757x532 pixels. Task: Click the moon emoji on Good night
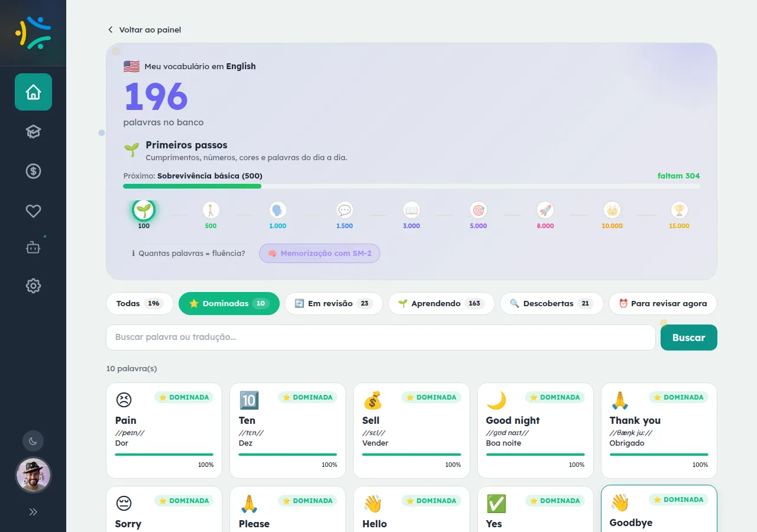(496, 400)
